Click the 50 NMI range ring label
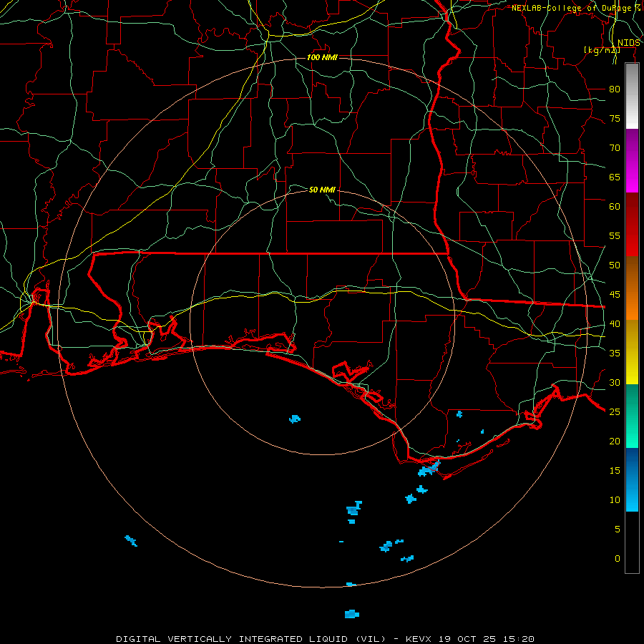 pos(322,190)
